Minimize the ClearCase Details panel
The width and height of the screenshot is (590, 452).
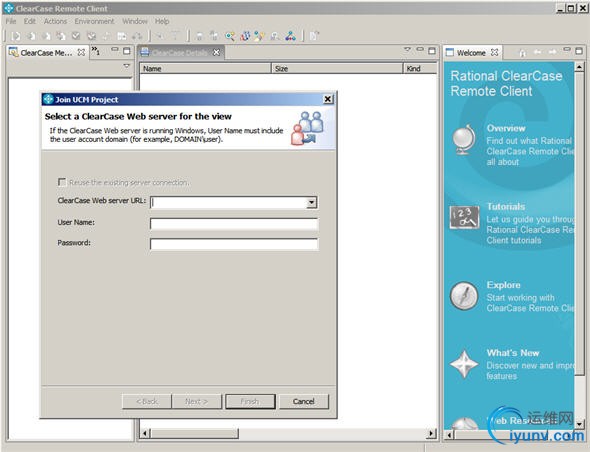click(420, 50)
